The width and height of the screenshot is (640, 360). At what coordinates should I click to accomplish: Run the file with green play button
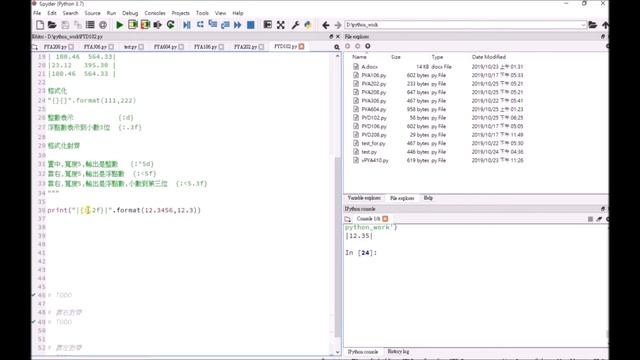coord(120,25)
